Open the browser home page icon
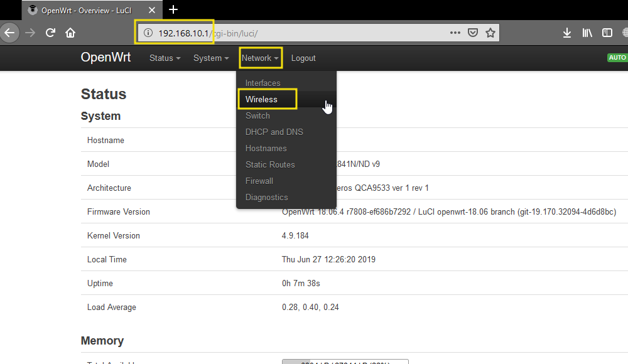This screenshot has height=364, width=628. 70,33
